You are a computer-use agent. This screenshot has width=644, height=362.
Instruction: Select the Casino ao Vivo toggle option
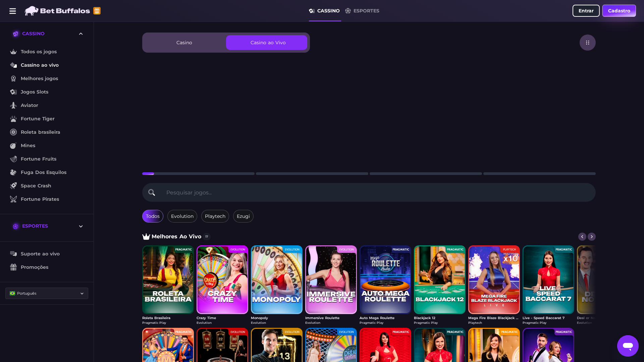pyautogui.click(x=267, y=43)
